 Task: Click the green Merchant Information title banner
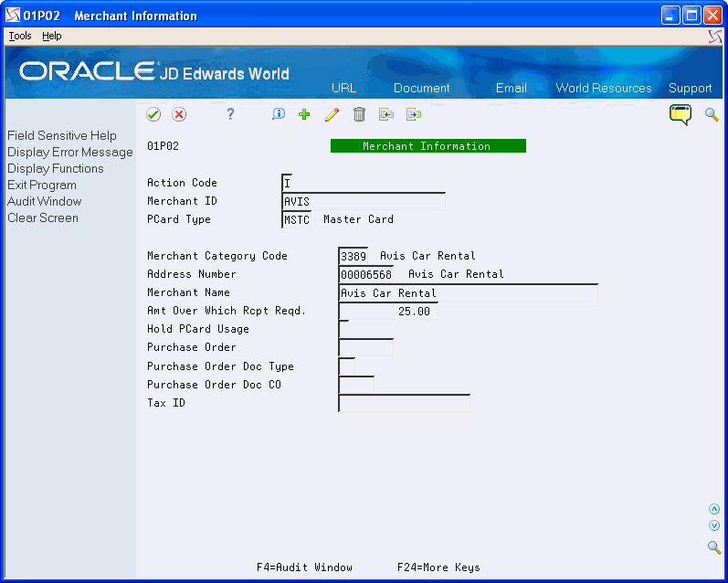tap(428, 146)
